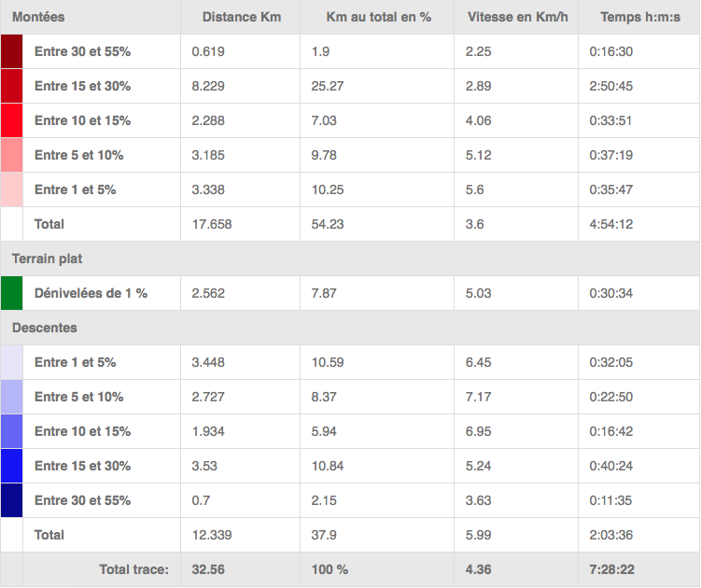Screen dimensions: 701x588
Task: Click the Km au total en % header
Action: point(378,18)
